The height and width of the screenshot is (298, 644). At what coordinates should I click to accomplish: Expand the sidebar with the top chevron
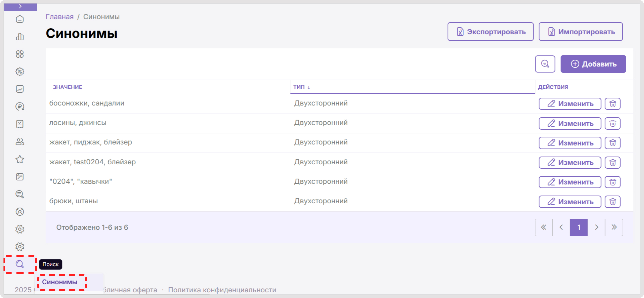pyautogui.click(x=20, y=7)
